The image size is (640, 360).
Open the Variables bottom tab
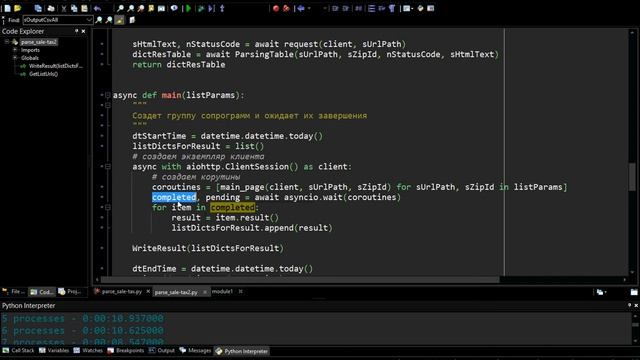coord(54,351)
